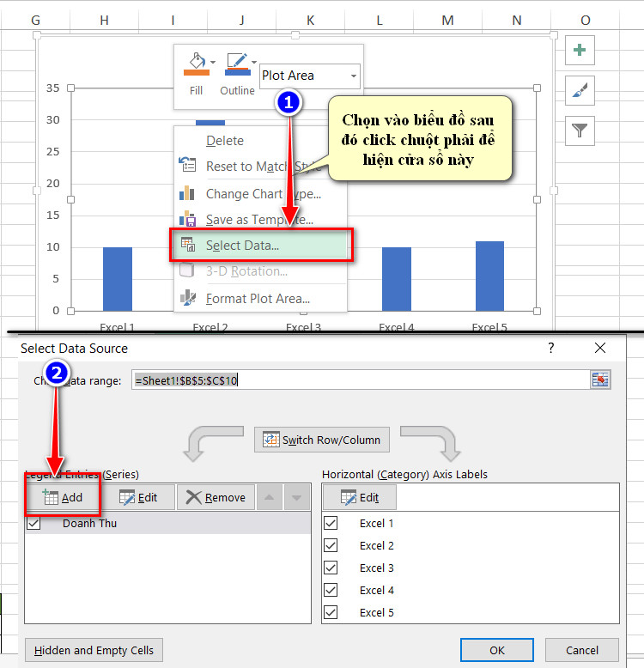Screen dimensions: 644x668
Task: Click the Select Data menu icon
Action: coord(188,245)
